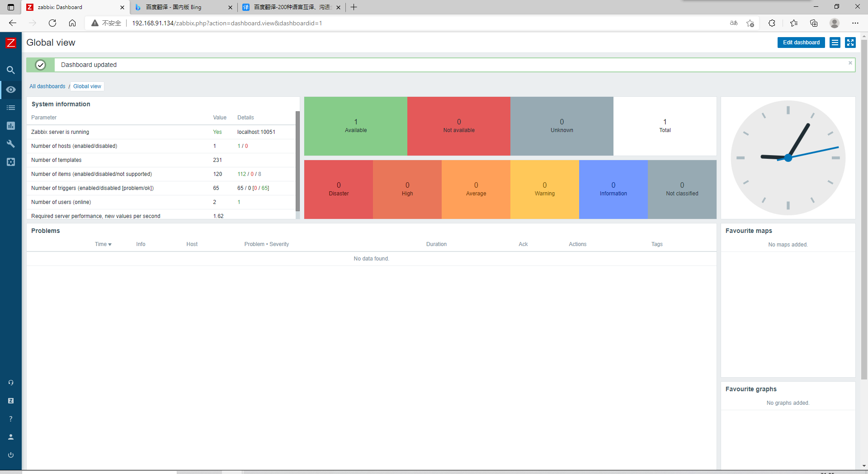Open the browser profile avatar

point(835,23)
